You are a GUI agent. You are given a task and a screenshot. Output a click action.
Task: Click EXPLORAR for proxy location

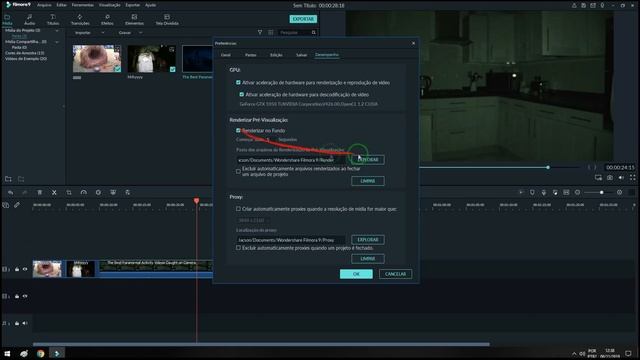[x=368, y=240]
